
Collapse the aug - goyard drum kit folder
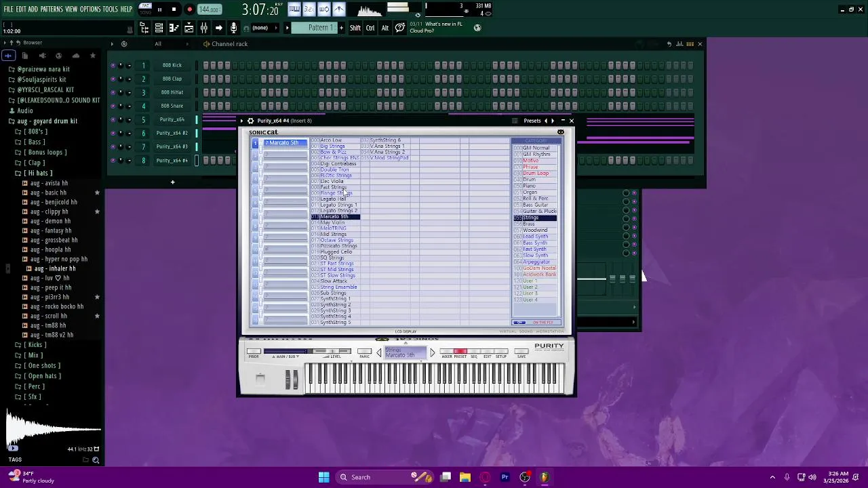tap(47, 121)
